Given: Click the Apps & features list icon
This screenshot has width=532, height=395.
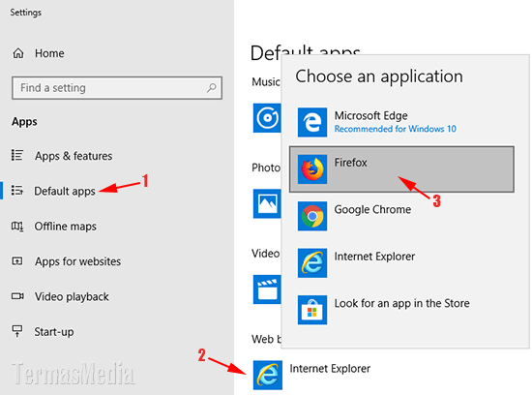Looking at the screenshot, I should click(x=17, y=155).
